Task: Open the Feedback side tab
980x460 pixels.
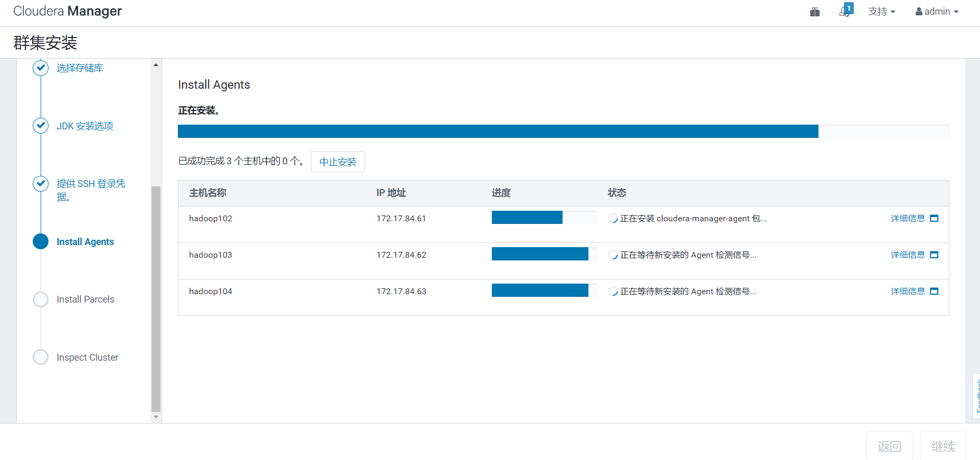Action: coord(976,396)
